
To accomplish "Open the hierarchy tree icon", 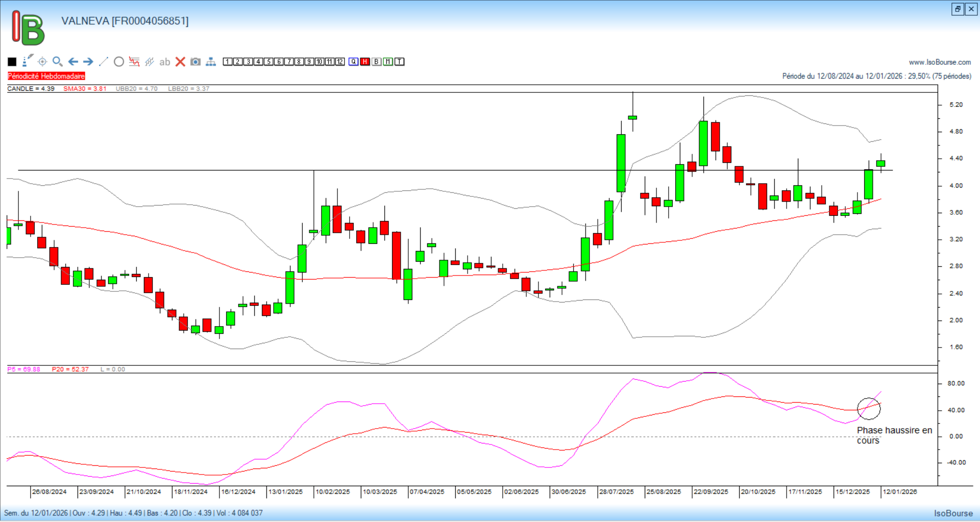I will click(211, 62).
